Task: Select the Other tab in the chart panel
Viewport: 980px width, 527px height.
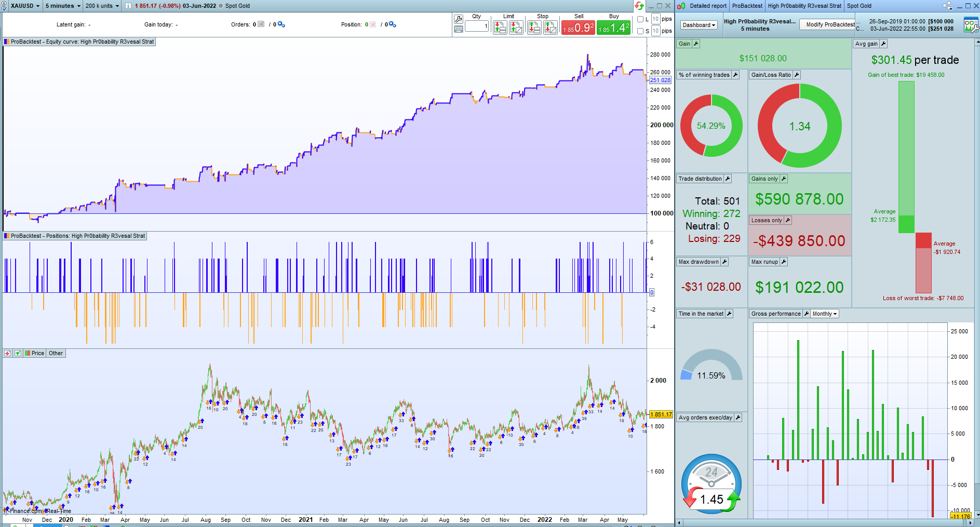Action: click(56, 353)
